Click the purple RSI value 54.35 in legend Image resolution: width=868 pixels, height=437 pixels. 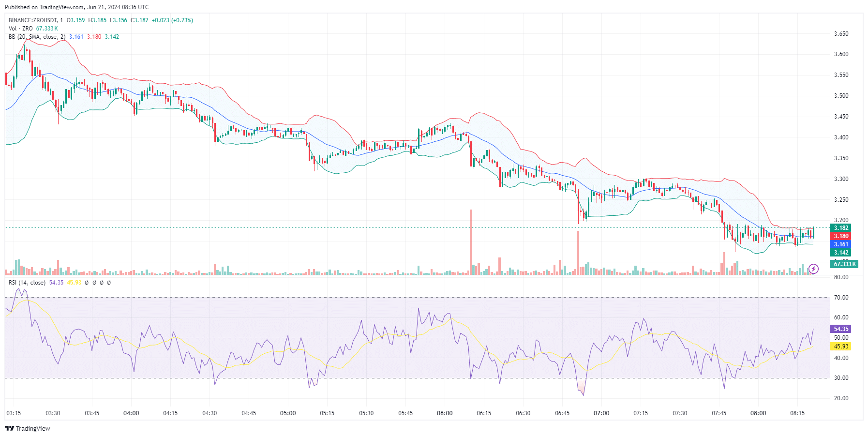click(56, 283)
